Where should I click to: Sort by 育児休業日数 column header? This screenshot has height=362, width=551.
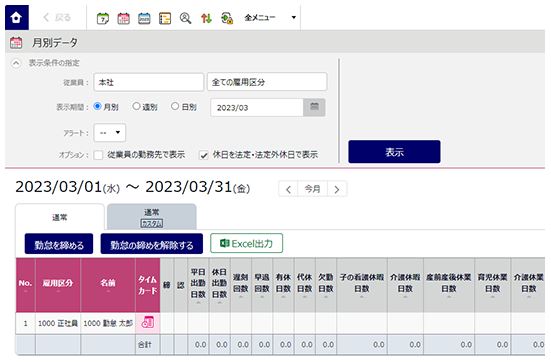tap(492, 285)
